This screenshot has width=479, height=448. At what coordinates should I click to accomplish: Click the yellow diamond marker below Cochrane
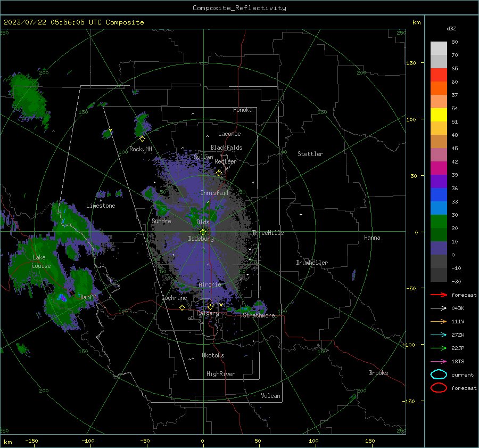click(182, 307)
